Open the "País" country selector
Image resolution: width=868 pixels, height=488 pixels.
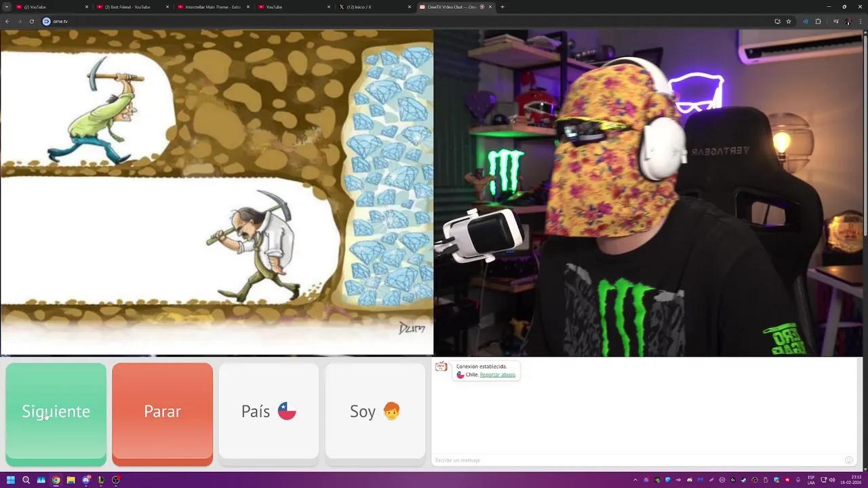click(x=269, y=411)
